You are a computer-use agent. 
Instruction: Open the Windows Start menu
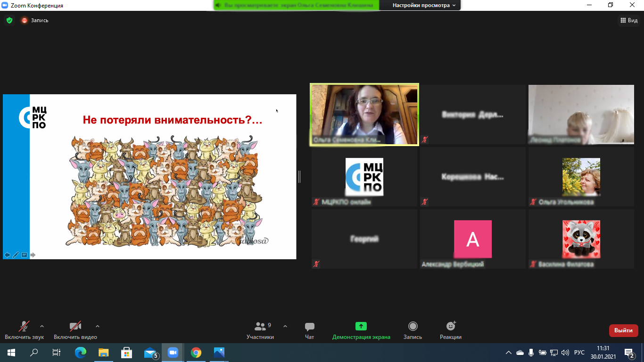(x=11, y=352)
